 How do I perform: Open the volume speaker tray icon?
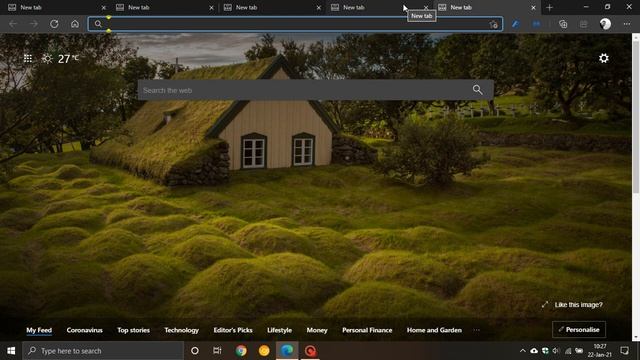click(x=556, y=351)
